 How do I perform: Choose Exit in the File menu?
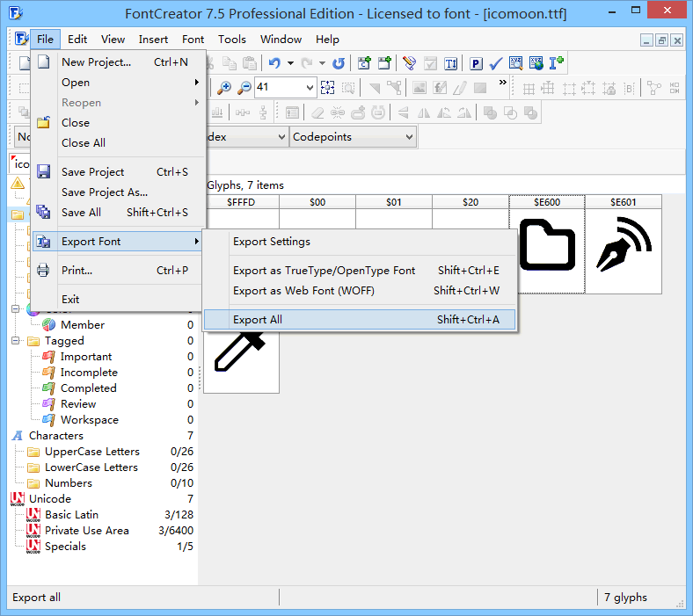click(x=119, y=300)
